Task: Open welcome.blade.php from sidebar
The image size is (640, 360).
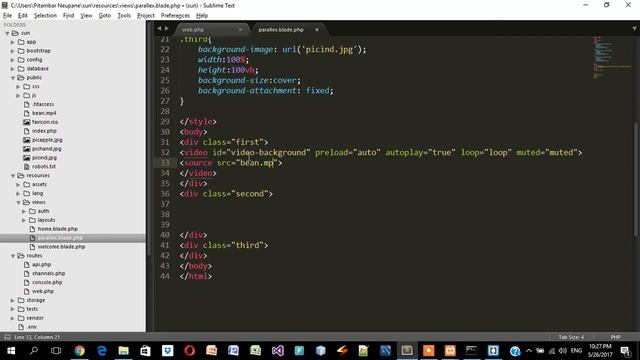Action: point(61,247)
